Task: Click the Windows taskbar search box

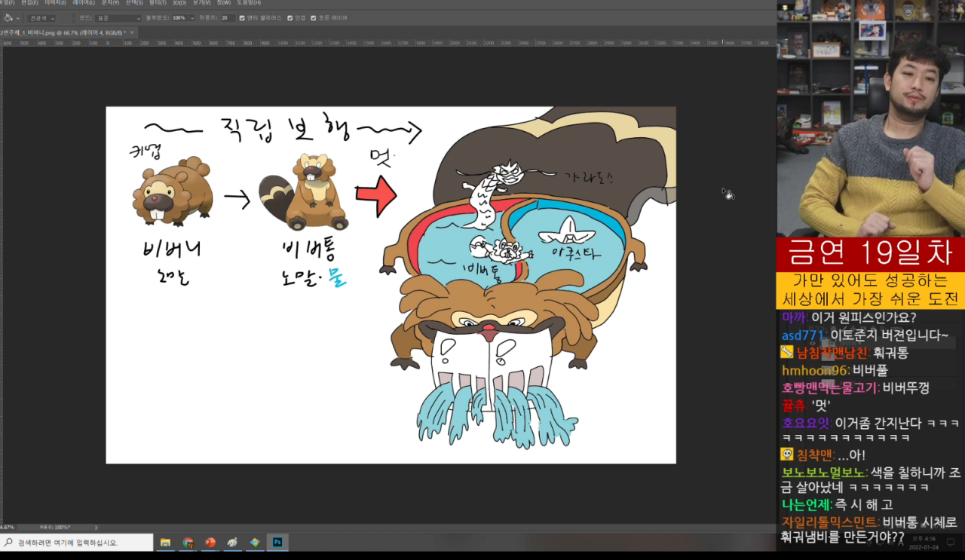Action: 75,542
